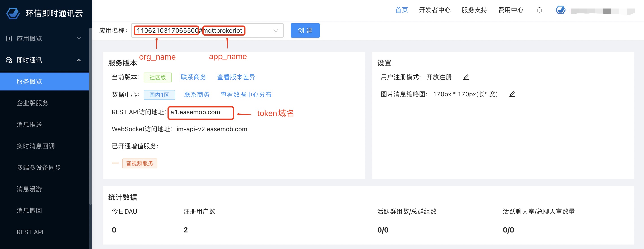
Task: Click the Easemob logo in the sidebar header
Action: click(x=13, y=13)
